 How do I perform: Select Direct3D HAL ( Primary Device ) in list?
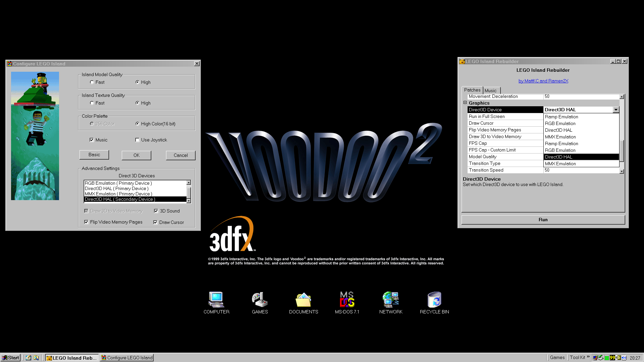tap(135, 188)
